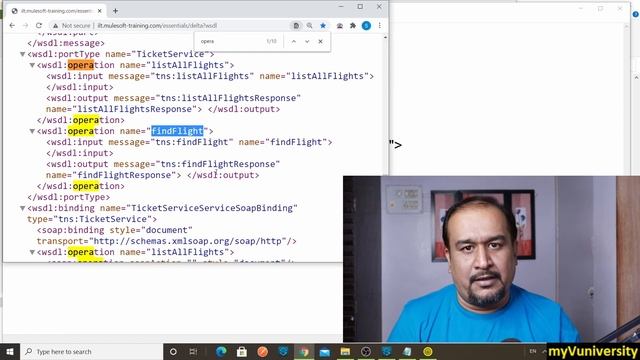Open OBS Studio from taskbar

366,351
